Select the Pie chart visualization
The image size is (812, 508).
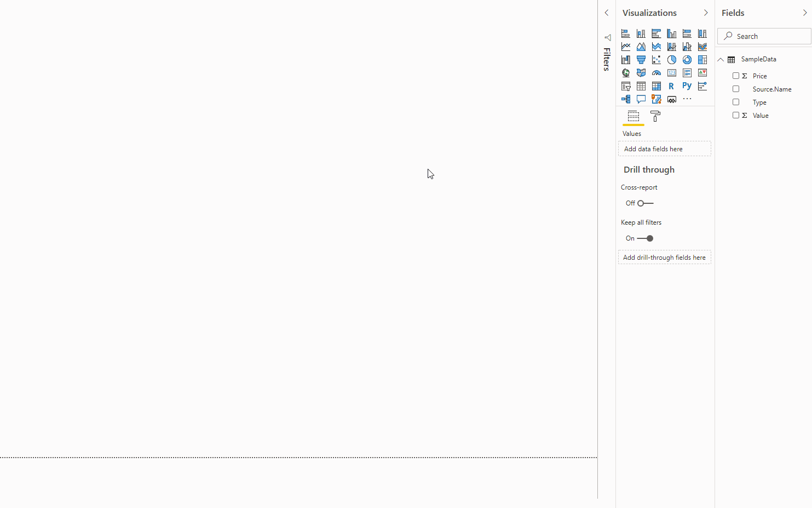[671, 59]
